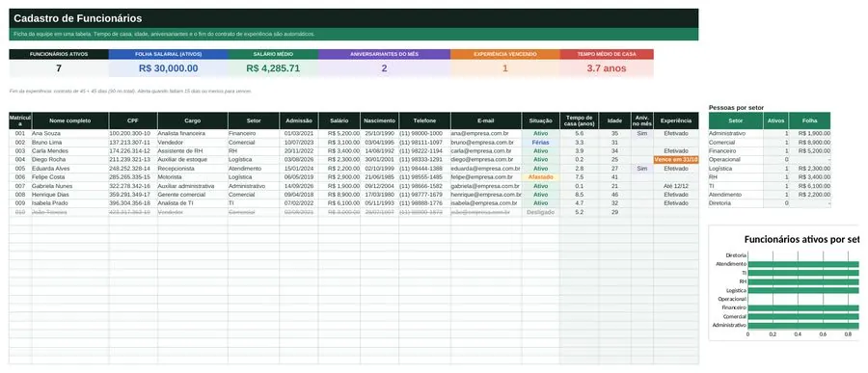
Task: Click the 'Motorista' job cell
Action: pyautogui.click(x=192, y=177)
